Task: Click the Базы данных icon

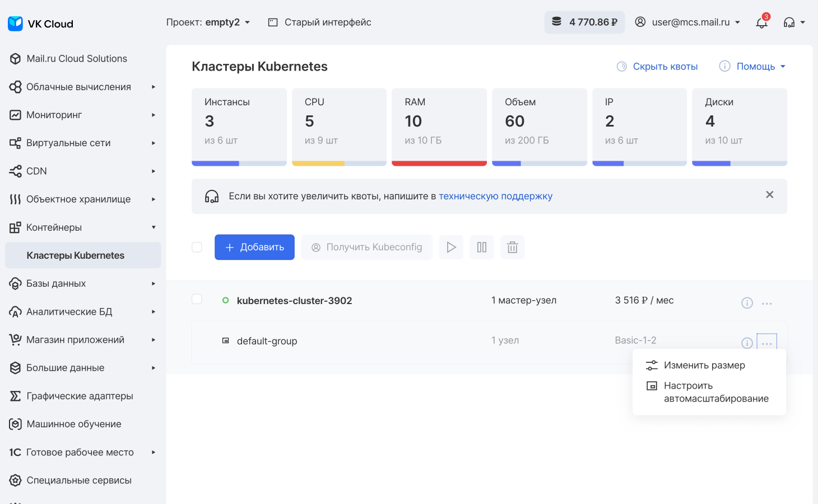Action: 16,283
